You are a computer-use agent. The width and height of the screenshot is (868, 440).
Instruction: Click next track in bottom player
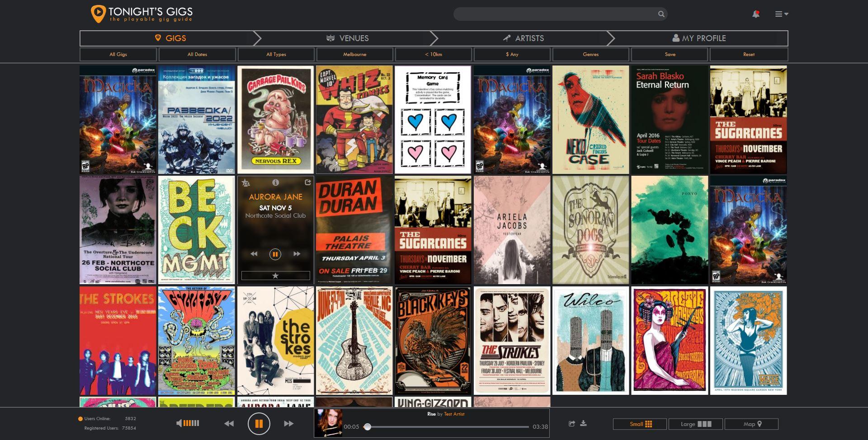[x=288, y=423]
